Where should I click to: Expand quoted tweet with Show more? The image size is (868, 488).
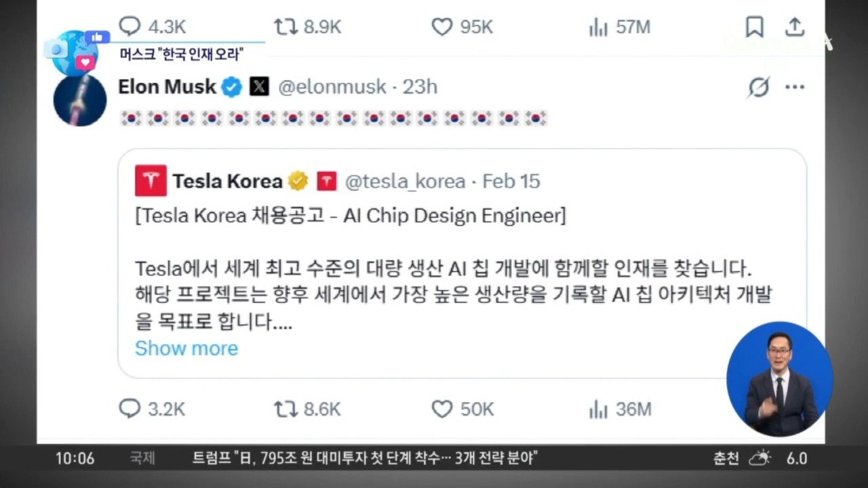186,348
